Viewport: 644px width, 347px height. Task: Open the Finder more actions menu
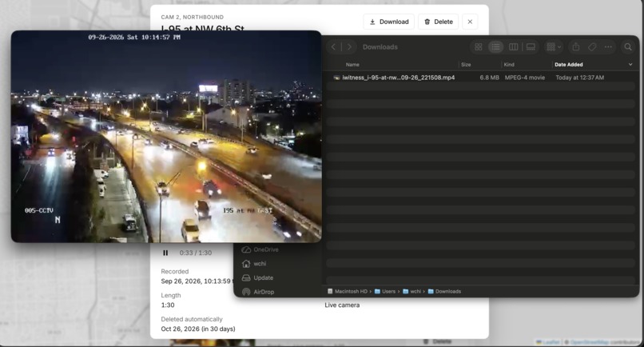click(x=608, y=47)
